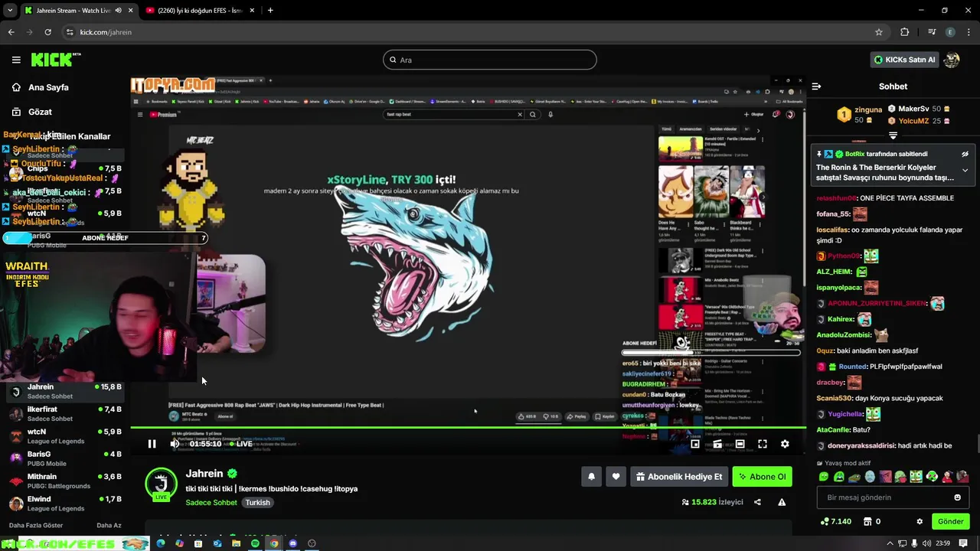Image resolution: width=980 pixels, height=551 pixels.
Task: Open Microsoft Edge from the taskbar
Action: pos(161,543)
